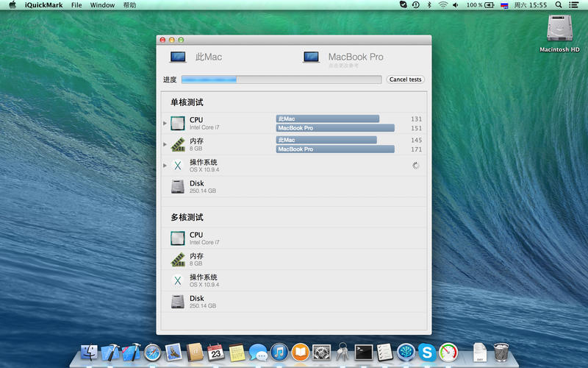Open the Apple menu
Screen dimensions: 588x368
pyautogui.click(x=12, y=5)
